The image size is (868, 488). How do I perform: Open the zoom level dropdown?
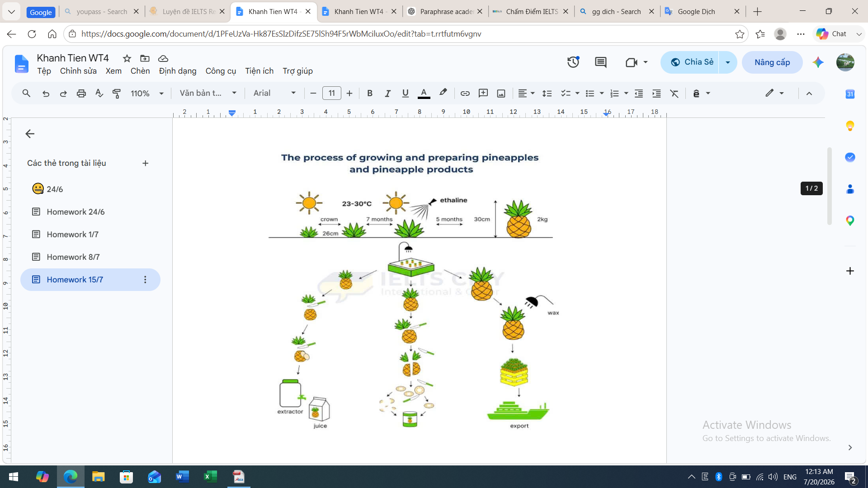point(147,93)
